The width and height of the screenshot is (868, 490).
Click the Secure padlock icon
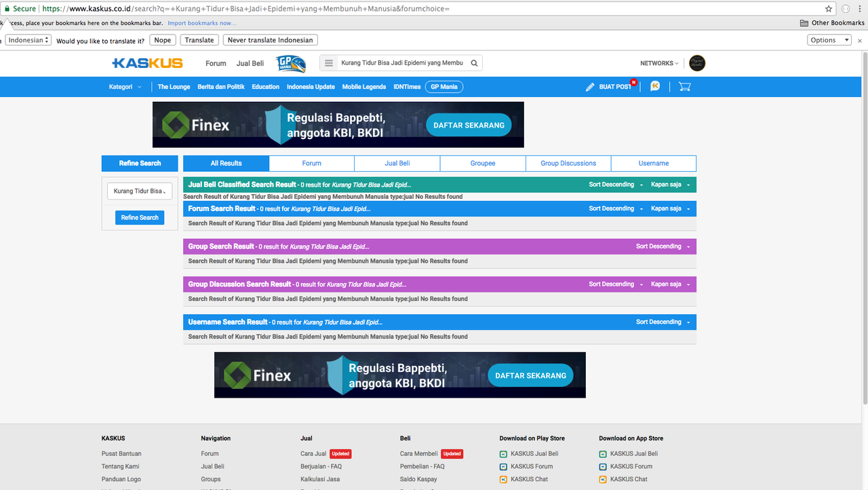7,9
